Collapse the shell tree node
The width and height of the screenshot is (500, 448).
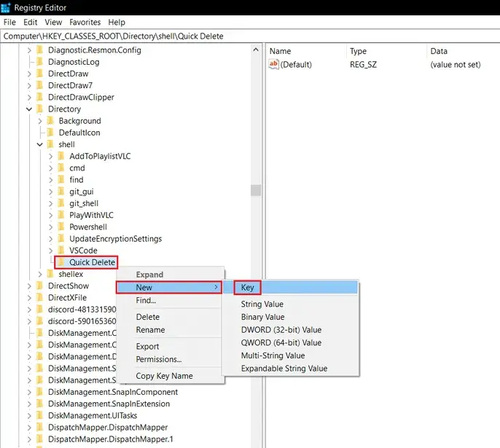39,144
